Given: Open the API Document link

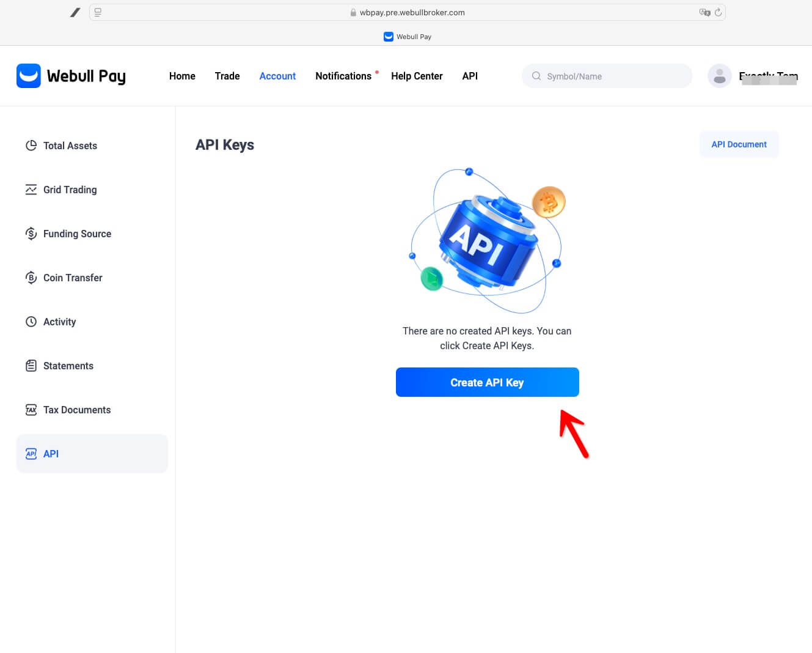Looking at the screenshot, I should 739,144.
